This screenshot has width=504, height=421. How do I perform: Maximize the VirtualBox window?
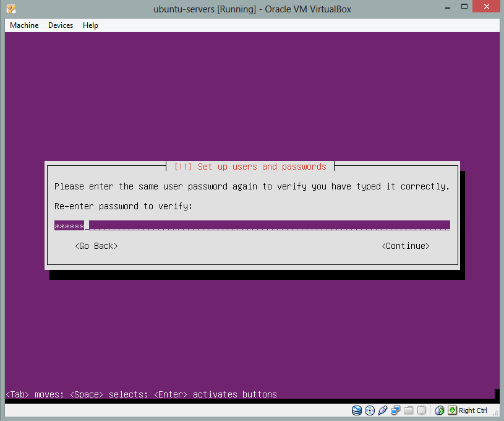click(x=464, y=7)
